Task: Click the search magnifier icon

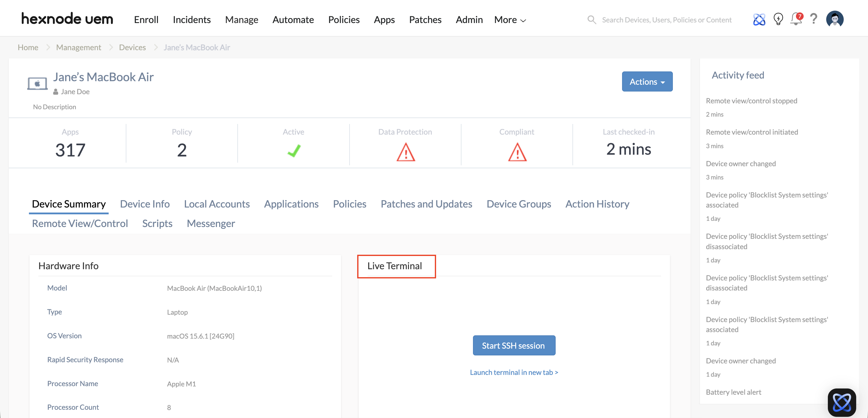Action: [592, 19]
